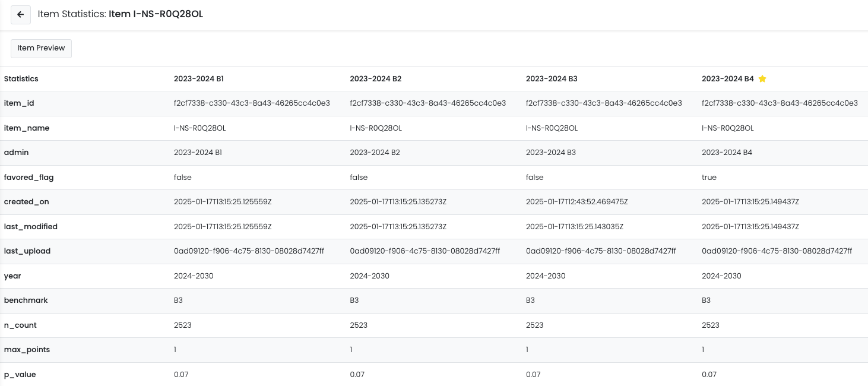868x386 pixels.
Task: Click the page title Item I-NS-R0Q28OL
Action: pos(156,14)
